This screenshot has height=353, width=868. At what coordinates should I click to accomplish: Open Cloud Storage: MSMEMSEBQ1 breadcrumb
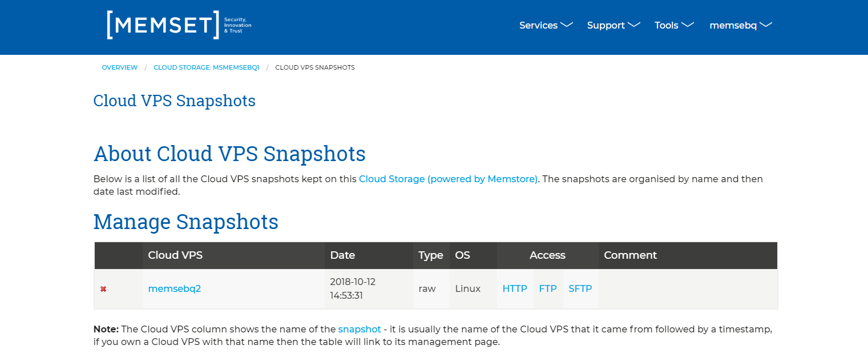pos(207,67)
